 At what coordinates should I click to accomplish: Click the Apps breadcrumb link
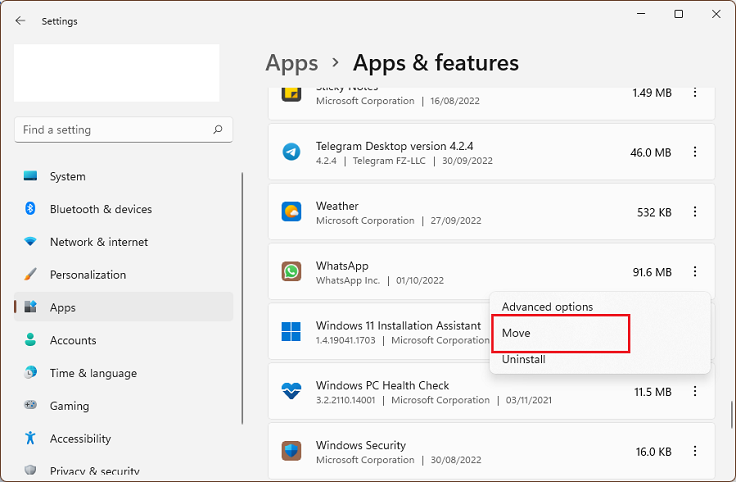(291, 63)
